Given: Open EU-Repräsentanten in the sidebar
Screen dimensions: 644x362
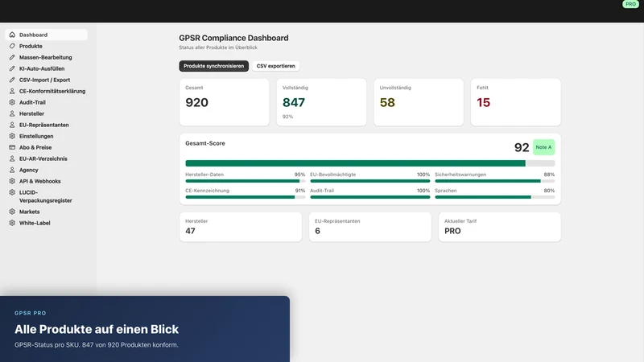Looking at the screenshot, I should (x=46, y=125).
